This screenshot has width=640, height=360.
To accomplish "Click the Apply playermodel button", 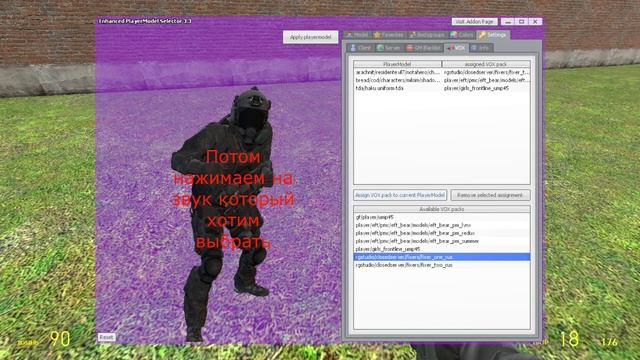I will click(311, 37).
